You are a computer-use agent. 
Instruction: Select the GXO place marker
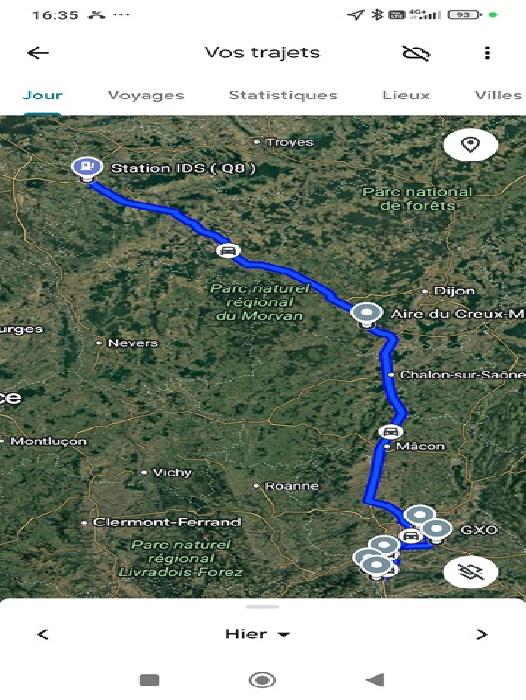437,531
